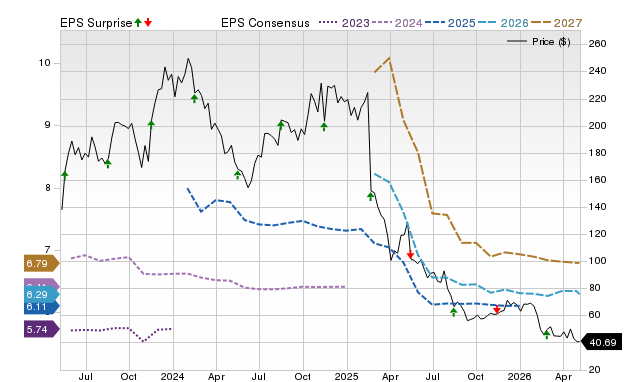The width and height of the screenshot is (640, 382).
Task: Click the 160 label on the price axis
Action: 597,180
